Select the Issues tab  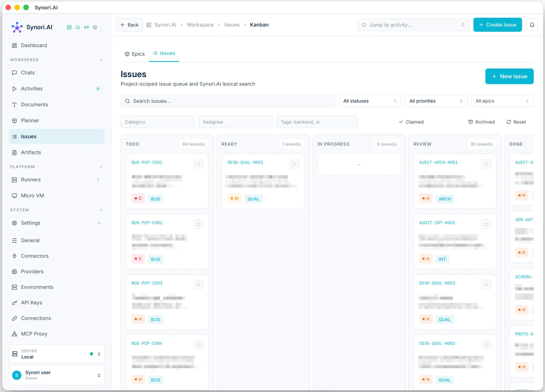[164, 53]
